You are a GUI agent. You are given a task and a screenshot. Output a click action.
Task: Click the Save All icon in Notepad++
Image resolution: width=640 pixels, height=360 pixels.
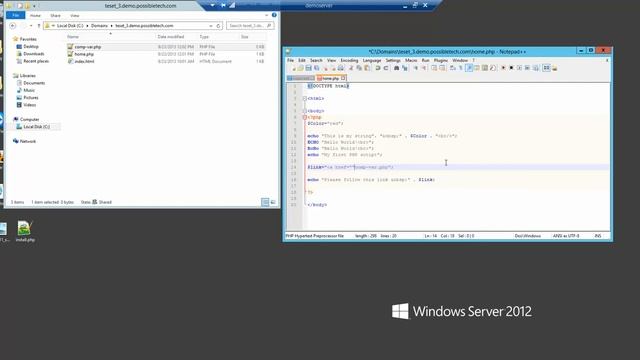tap(316, 68)
